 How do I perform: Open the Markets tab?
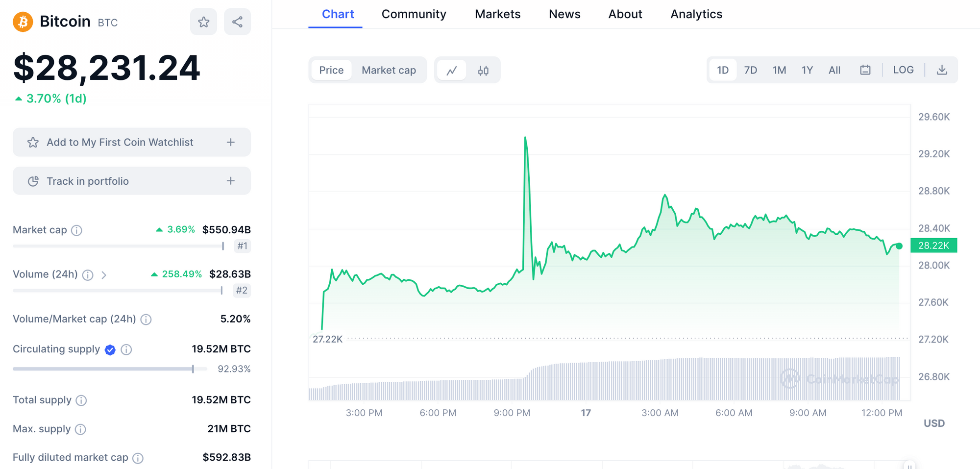tap(497, 14)
